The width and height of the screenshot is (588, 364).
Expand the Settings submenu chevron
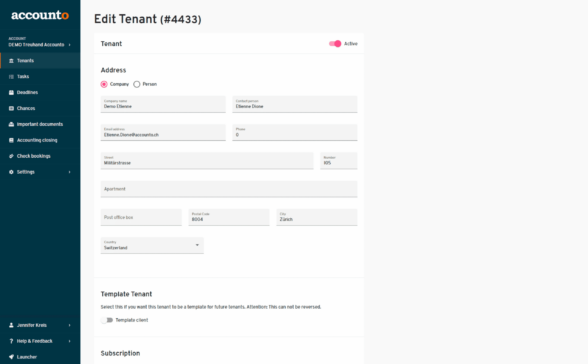click(69, 172)
